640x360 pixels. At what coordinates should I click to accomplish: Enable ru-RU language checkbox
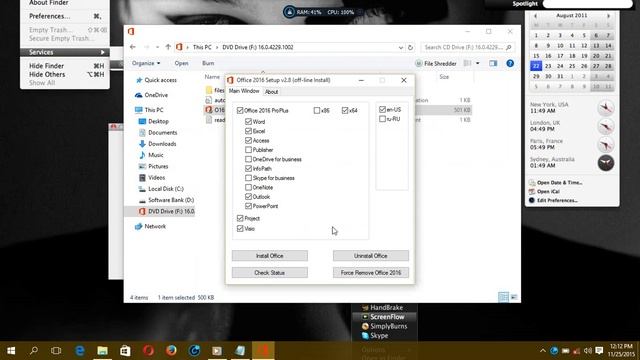click(x=382, y=119)
